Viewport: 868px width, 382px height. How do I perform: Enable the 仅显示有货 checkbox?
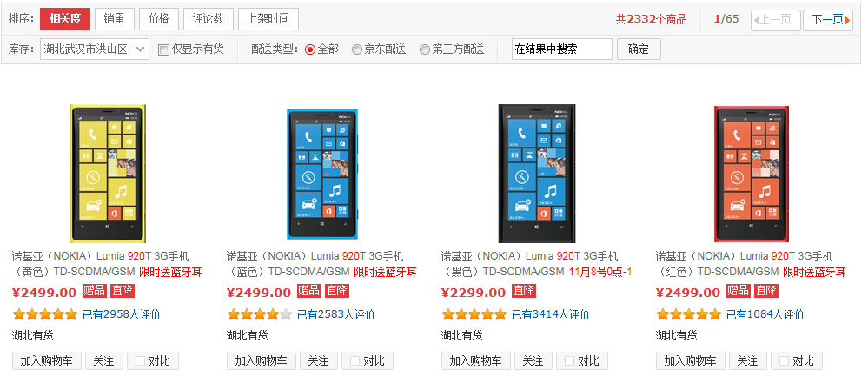tap(163, 49)
